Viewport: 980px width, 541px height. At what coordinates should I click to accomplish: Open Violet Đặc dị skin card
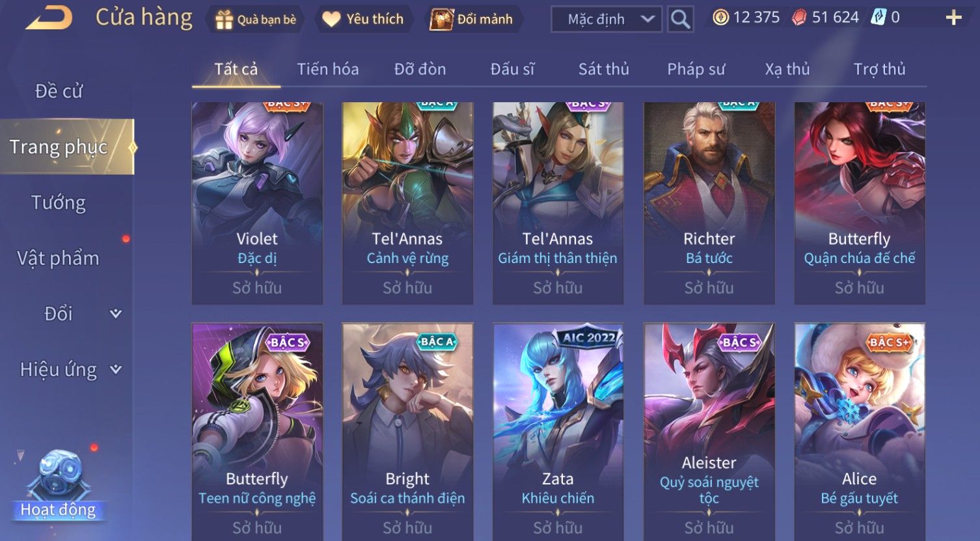[x=257, y=203]
